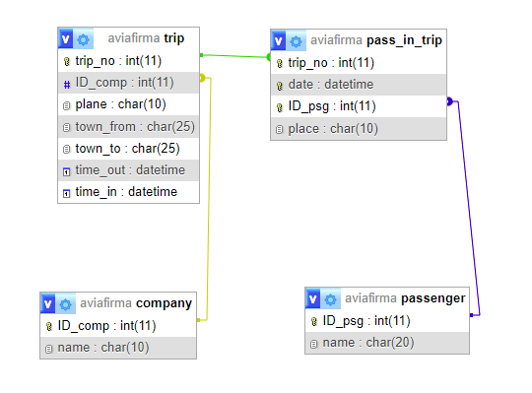This screenshot has height=393, width=532.
Task: Open the gear options of the trip table
Action: (x=83, y=39)
